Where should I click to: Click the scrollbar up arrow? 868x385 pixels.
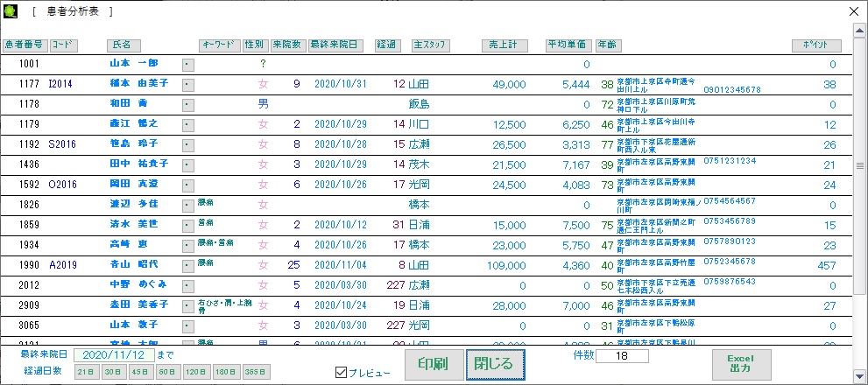point(860,30)
